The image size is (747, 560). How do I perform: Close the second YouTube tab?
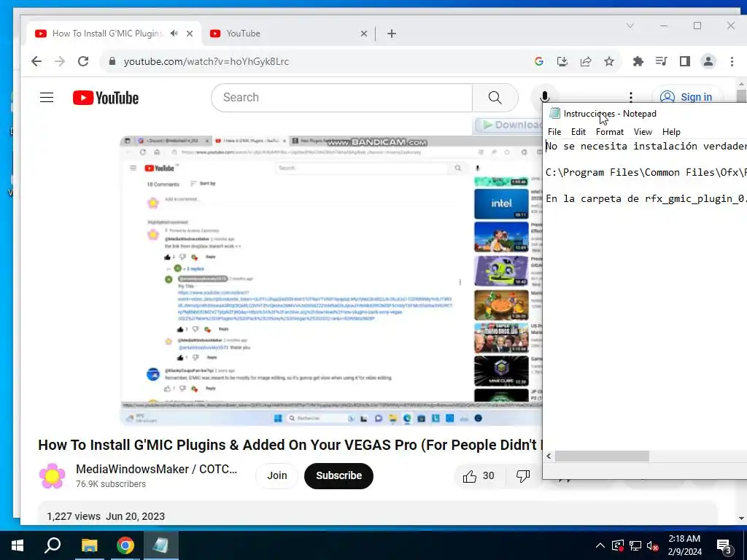(x=364, y=34)
